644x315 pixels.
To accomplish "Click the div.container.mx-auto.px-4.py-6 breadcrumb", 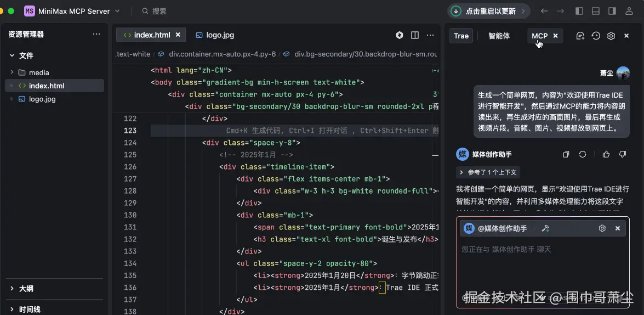I will (222, 54).
